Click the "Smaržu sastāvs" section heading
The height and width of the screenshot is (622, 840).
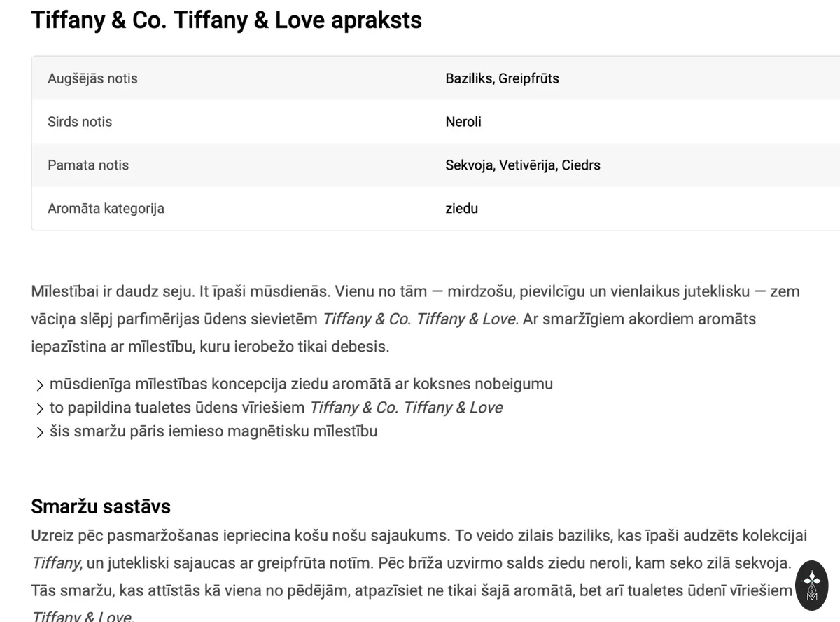click(101, 506)
